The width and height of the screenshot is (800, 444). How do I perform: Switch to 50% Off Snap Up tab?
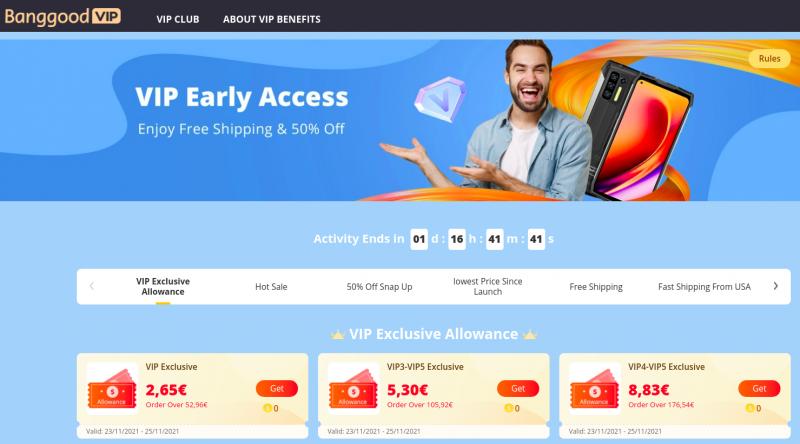pyautogui.click(x=380, y=287)
